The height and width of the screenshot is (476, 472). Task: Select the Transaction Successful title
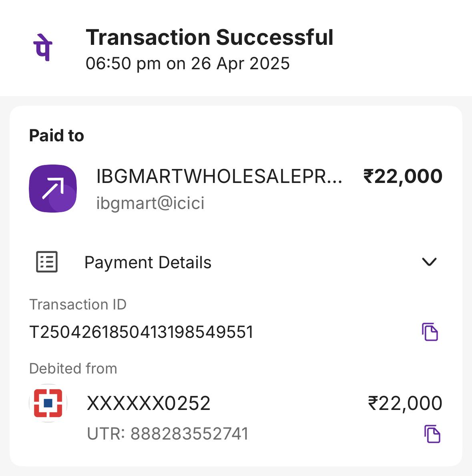(209, 37)
